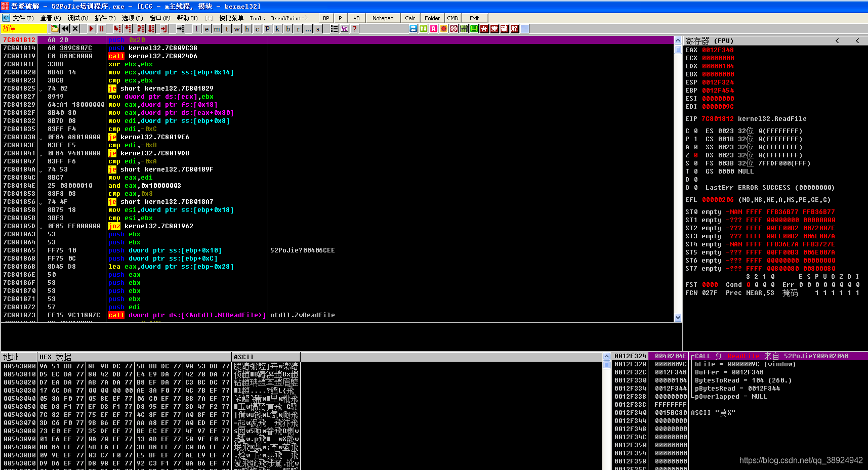Screen dimensions: 868x470
Task: Click the pink 'A' plugin icon
Action: point(434,29)
